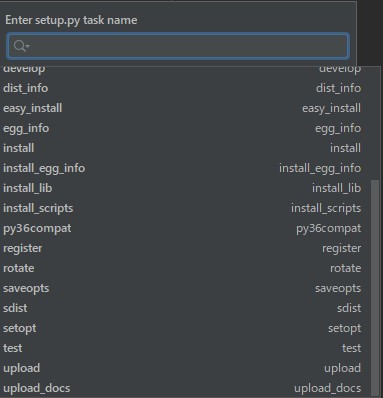Open search history dropdown arrow

point(28,46)
